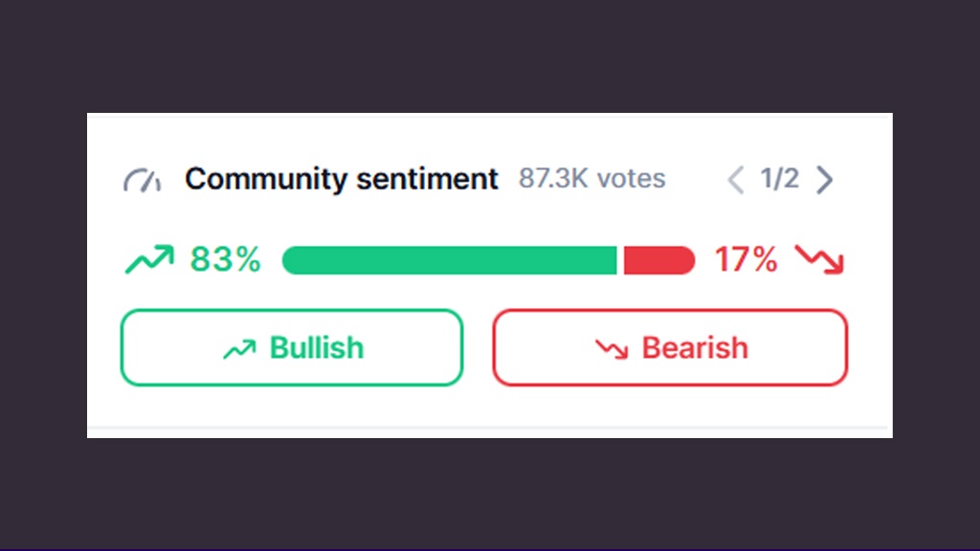Click the 87.3K votes count
The width and height of the screenshot is (980, 551).
[x=591, y=179]
